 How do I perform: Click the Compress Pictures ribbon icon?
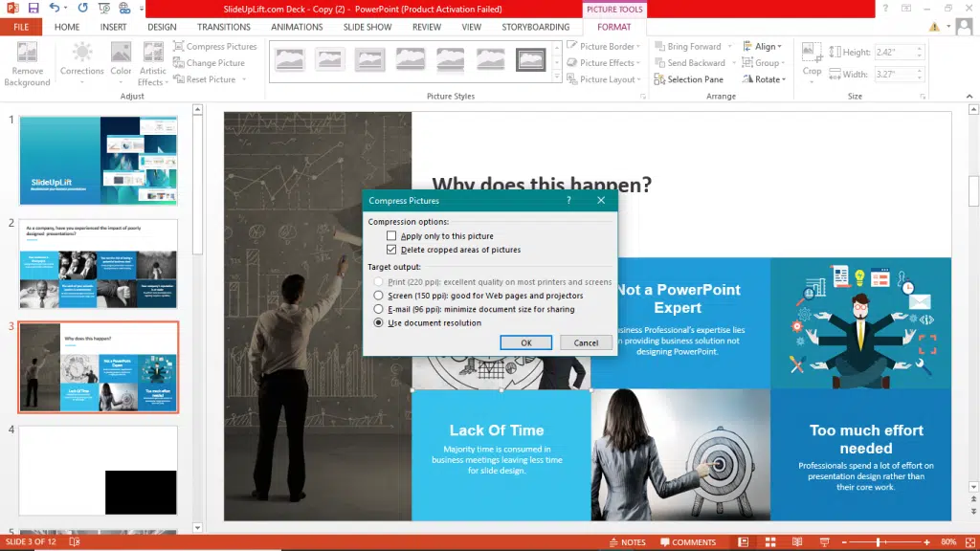pos(179,46)
